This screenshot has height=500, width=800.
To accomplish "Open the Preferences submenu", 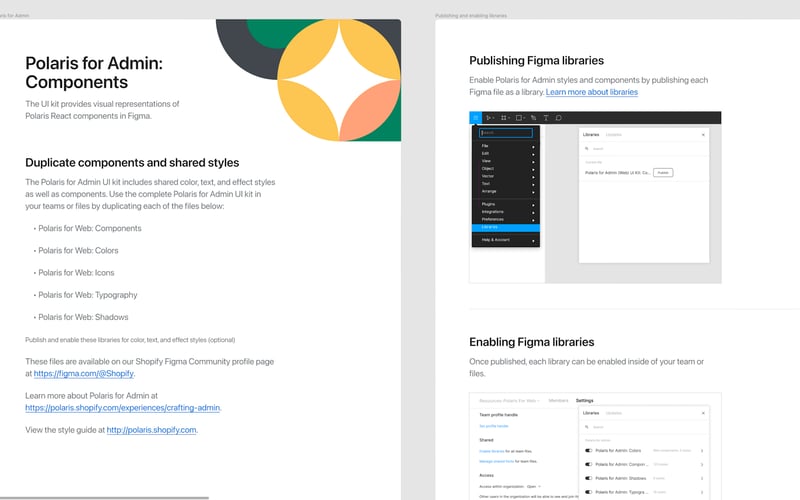I will pyautogui.click(x=506, y=219).
